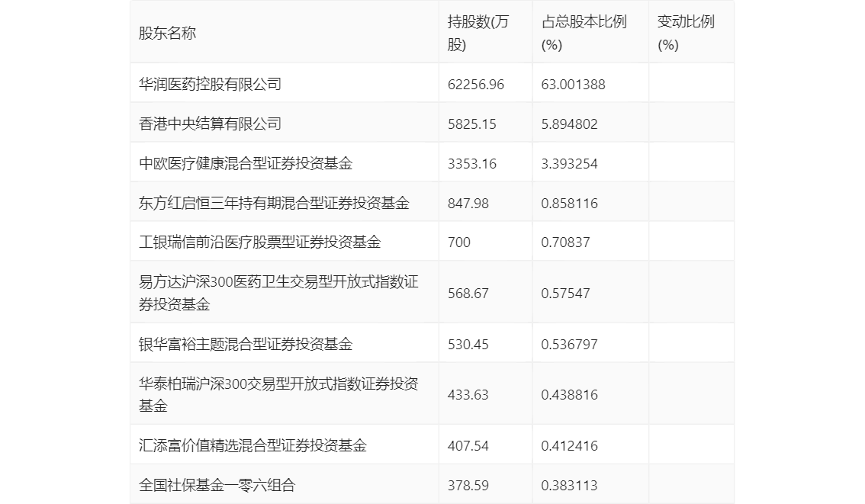The width and height of the screenshot is (865, 504).
Task: Select the percentage 0.536797
Action: (x=569, y=345)
